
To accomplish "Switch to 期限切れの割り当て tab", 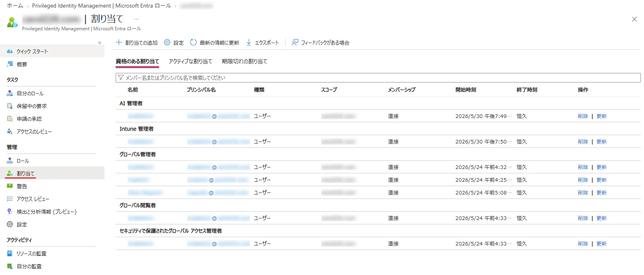I will (244, 61).
